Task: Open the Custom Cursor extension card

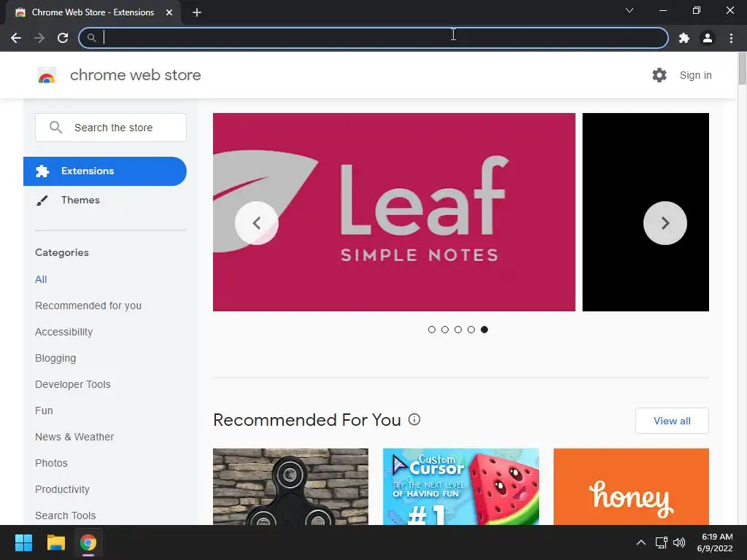Action: (461, 486)
